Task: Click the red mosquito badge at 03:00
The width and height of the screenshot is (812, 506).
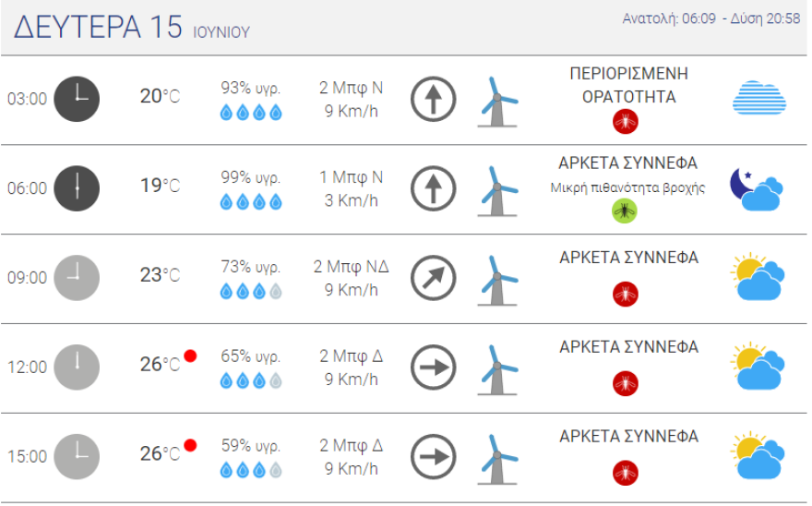Action: tap(625, 121)
